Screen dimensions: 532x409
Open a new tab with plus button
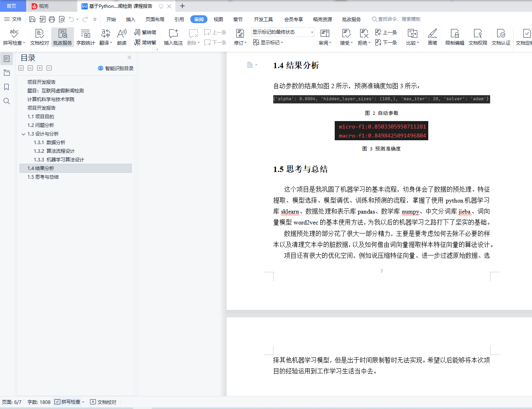pyautogui.click(x=182, y=6)
